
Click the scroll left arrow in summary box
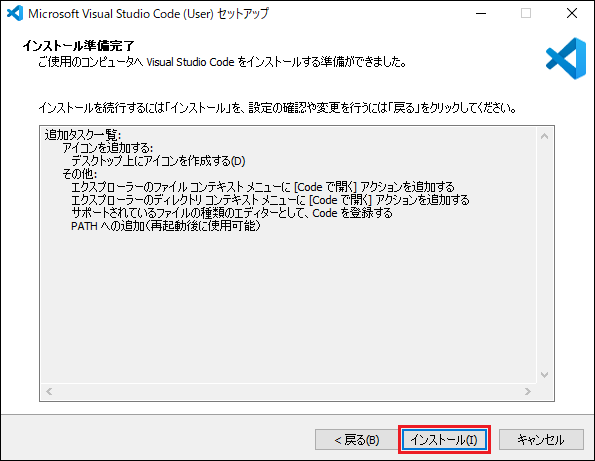pyautogui.click(x=49, y=391)
